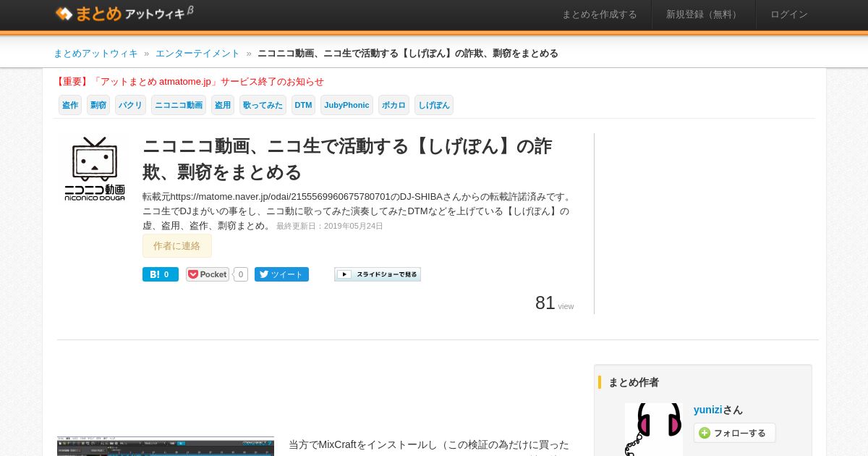Viewport: 868px width, 456px height.
Task: Select the パクリ tag
Action: [x=130, y=105]
